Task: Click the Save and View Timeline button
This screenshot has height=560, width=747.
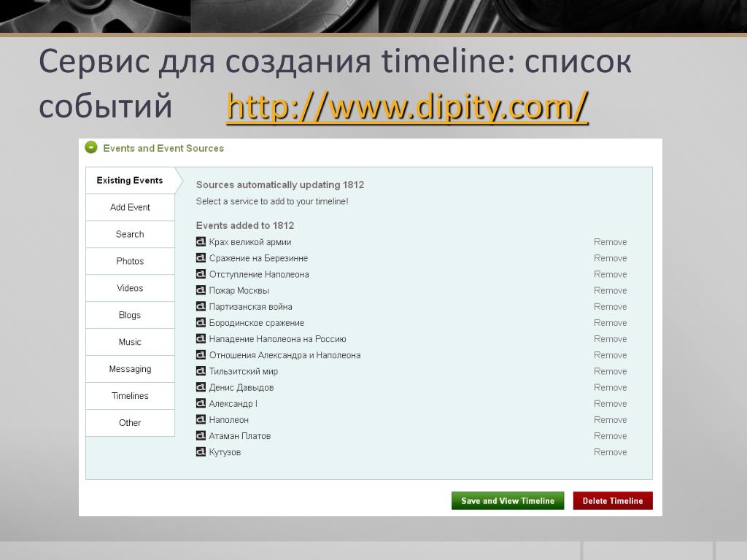Action: point(508,500)
